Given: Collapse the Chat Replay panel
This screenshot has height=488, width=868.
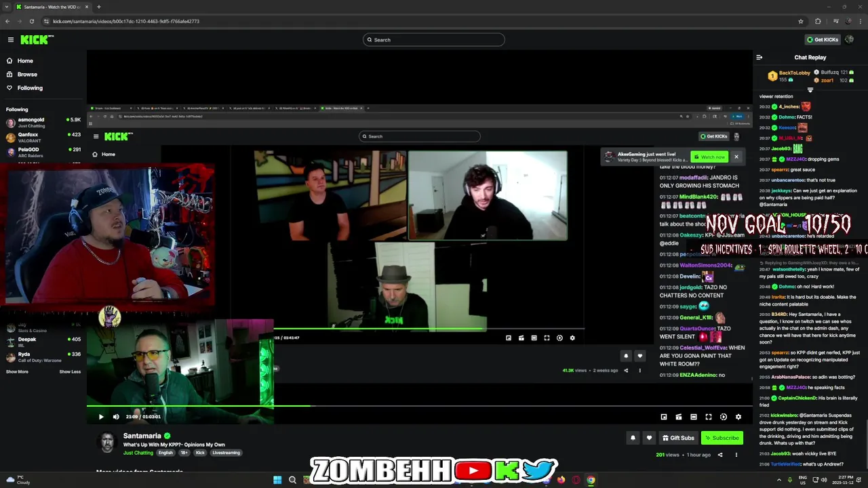Looking at the screenshot, I should tap(759, 58).
